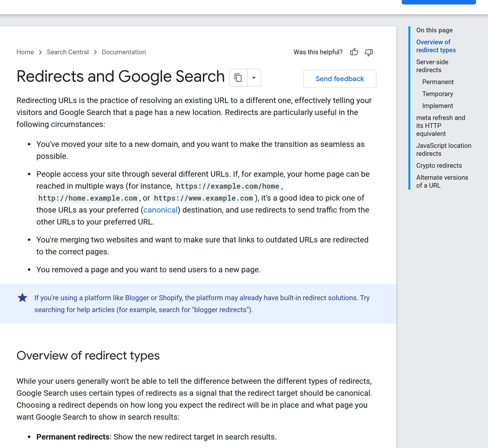Click the 'Permanent redirects' bold text
The height and width of the screenshot is (448, 488).
73,437
